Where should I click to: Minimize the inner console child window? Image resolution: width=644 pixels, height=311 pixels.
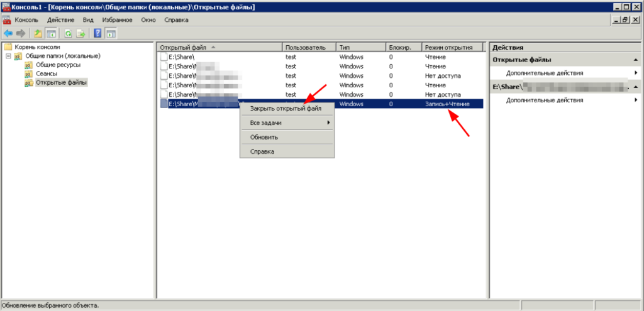point(618,19)
